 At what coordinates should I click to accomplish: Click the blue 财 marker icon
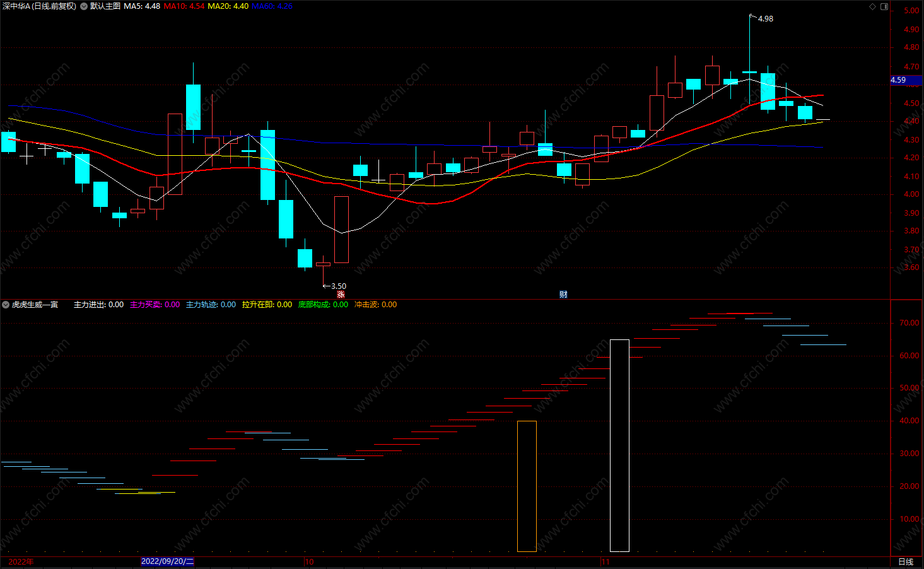tap(563, 295)
